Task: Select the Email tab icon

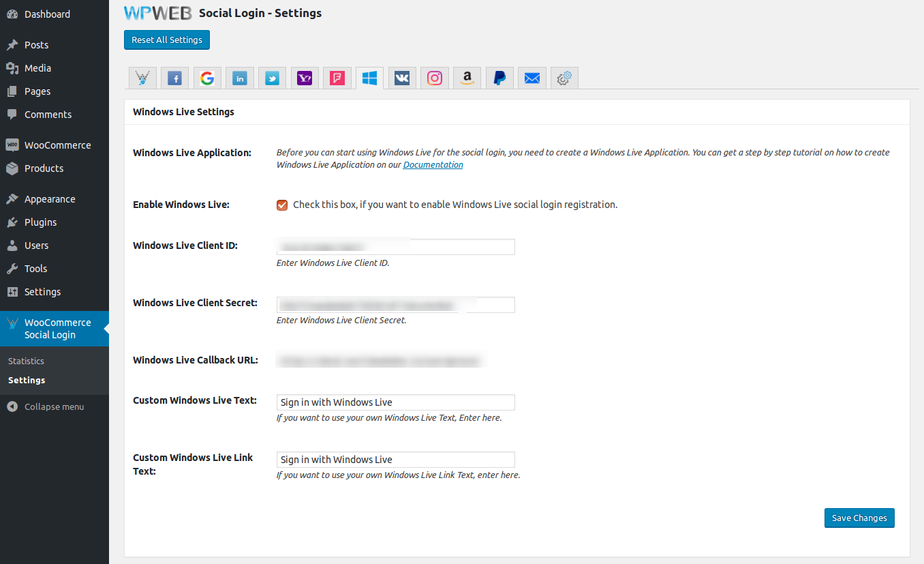Action: pyautogui.click(x=532, y=78)
